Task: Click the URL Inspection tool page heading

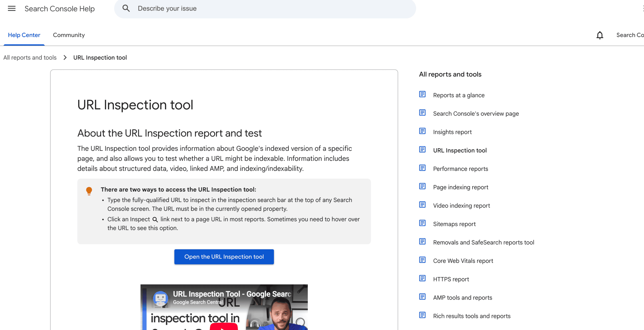Action: tap(135, 105)
